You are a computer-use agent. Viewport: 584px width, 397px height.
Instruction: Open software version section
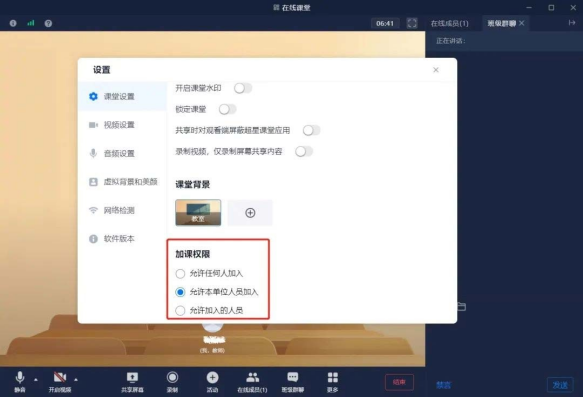123,239
